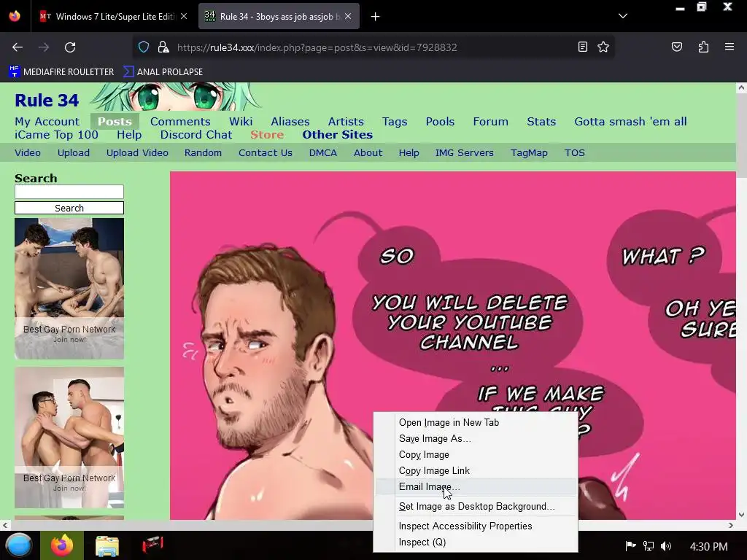Viewport: 747px width, 560px height.
Task: Click the Firefox View icon in tab bar
Action: click(15, 16)
